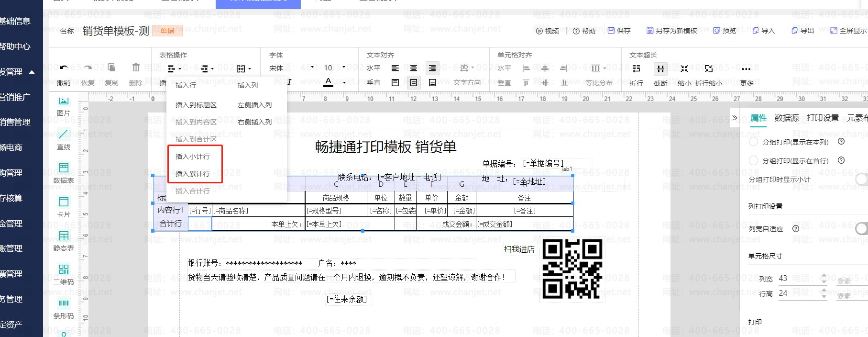Screen dimensions: 868x337
Task: Select wrap and shrink (折行缩小) option
Action: click(x=709, y=68)
